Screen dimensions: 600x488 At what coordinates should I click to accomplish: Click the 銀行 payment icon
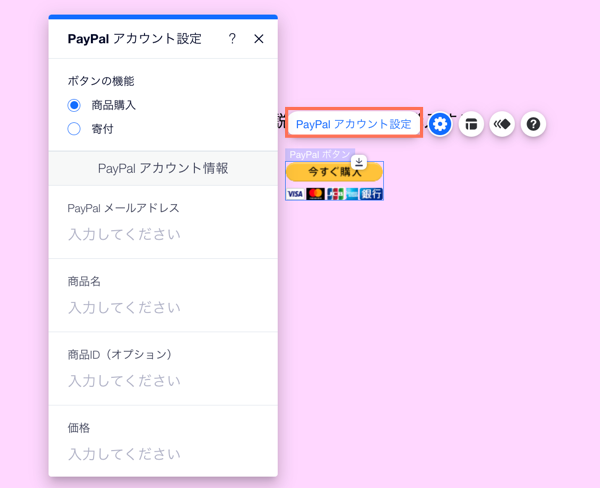point(371,194)
